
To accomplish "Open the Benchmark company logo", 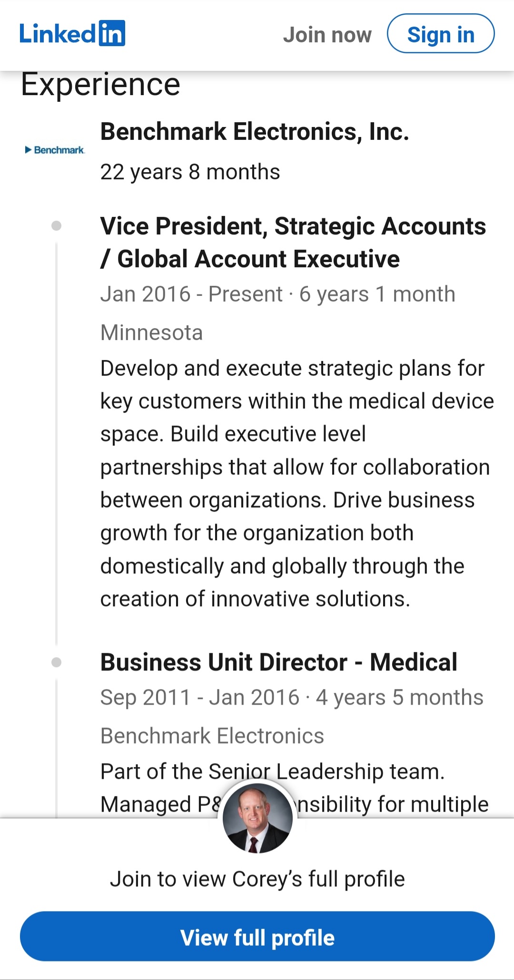I will coord(55,150).
